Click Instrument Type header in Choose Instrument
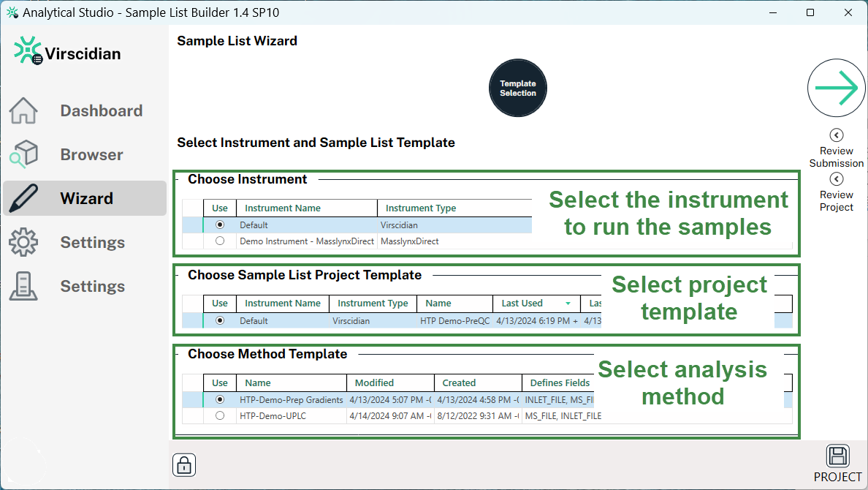 (x=454, y=208)
